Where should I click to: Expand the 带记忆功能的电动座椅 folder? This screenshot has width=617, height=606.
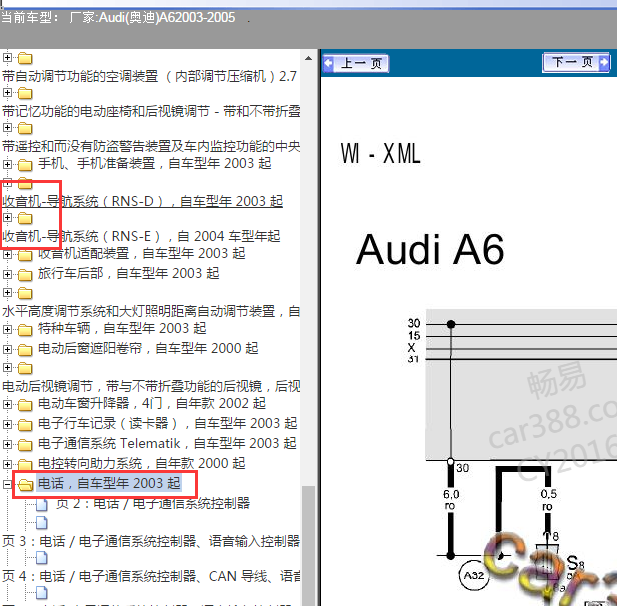click(7, 92)
